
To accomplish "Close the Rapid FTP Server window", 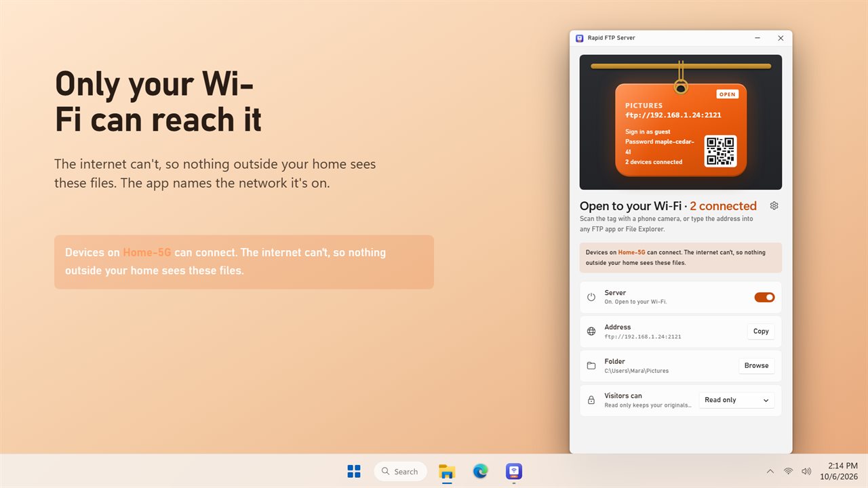I will (x=781, y=38).
